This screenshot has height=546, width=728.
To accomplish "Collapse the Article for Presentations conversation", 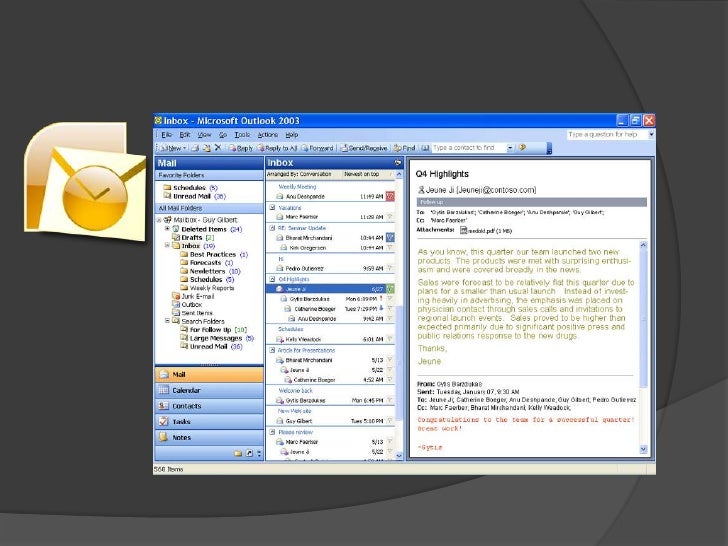I will [x=273, y=350].
